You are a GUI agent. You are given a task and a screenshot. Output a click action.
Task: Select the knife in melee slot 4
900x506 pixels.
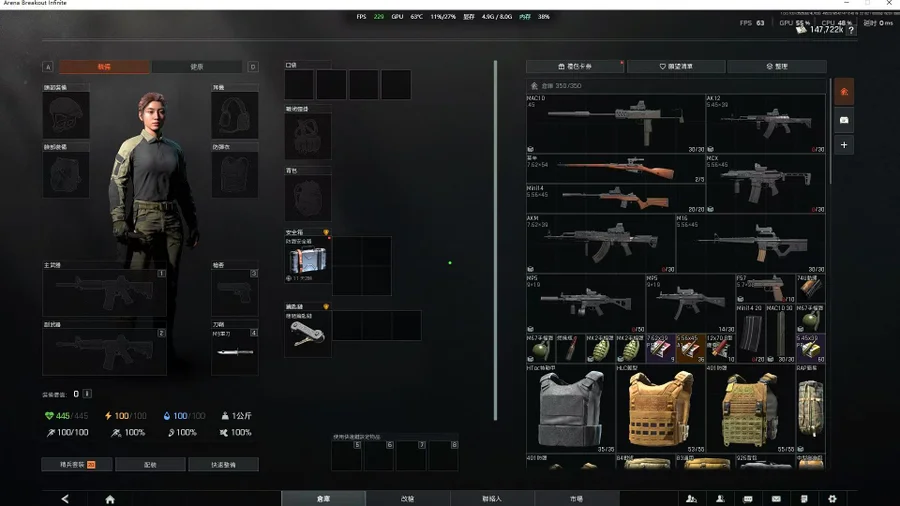click(235, 352)
